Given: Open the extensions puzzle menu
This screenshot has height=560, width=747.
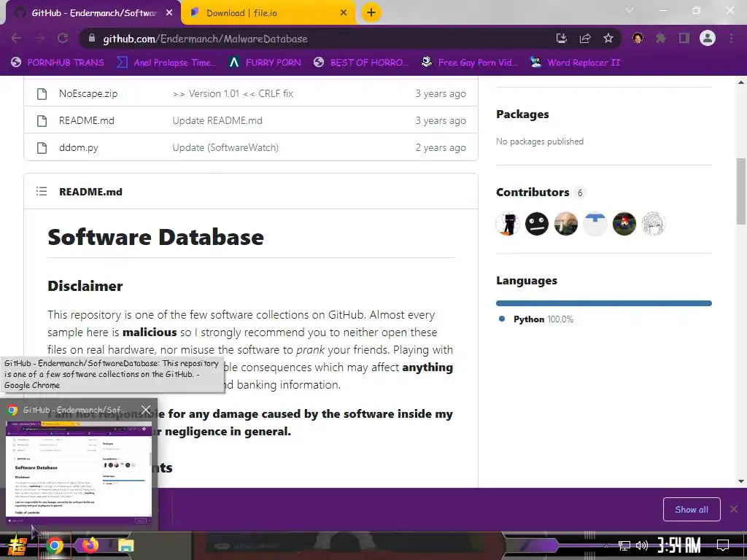Looking at the screenshot, I should click(x=661, y=38).
